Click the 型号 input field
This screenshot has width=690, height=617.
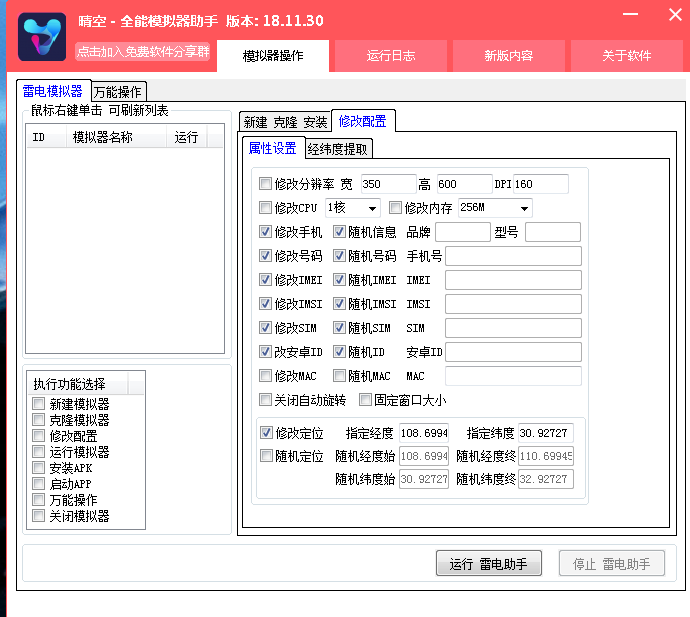553,232
